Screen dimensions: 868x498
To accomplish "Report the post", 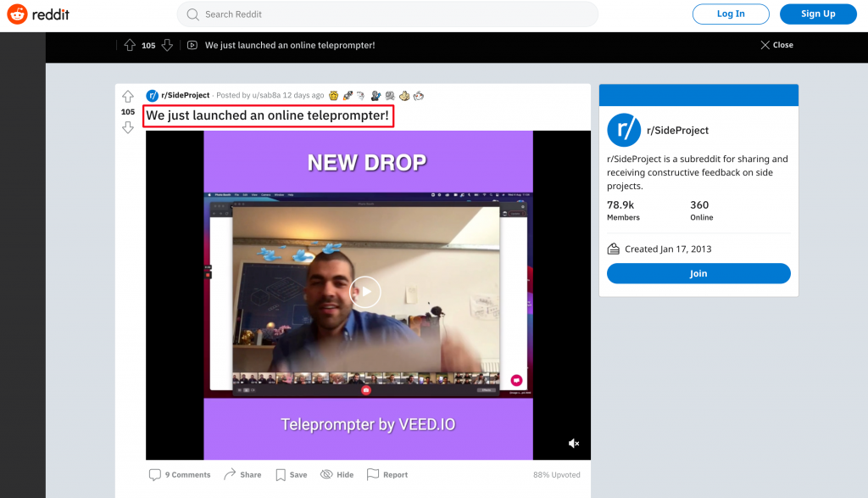I will [387, 475].
